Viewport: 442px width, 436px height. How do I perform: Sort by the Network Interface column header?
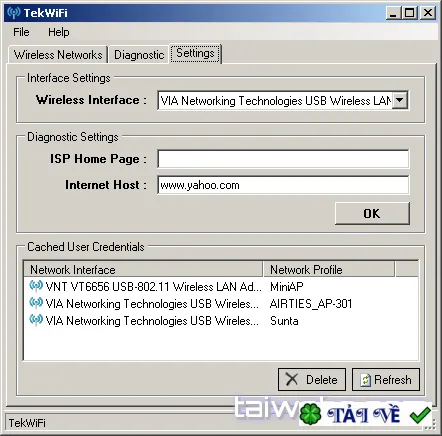(143, 269)
